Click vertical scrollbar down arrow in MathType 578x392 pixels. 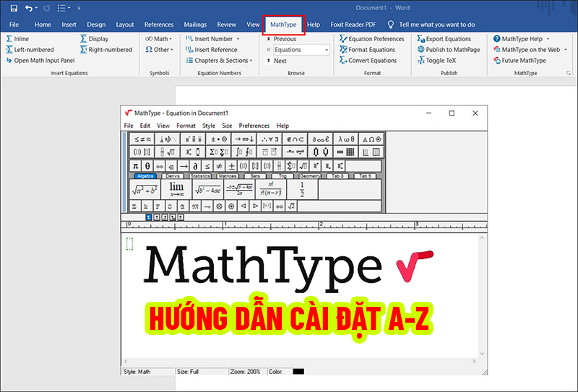click(x=482, y=354)
